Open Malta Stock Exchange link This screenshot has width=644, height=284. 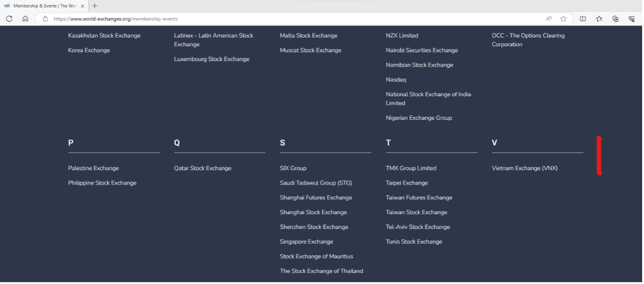click(309, 36)
